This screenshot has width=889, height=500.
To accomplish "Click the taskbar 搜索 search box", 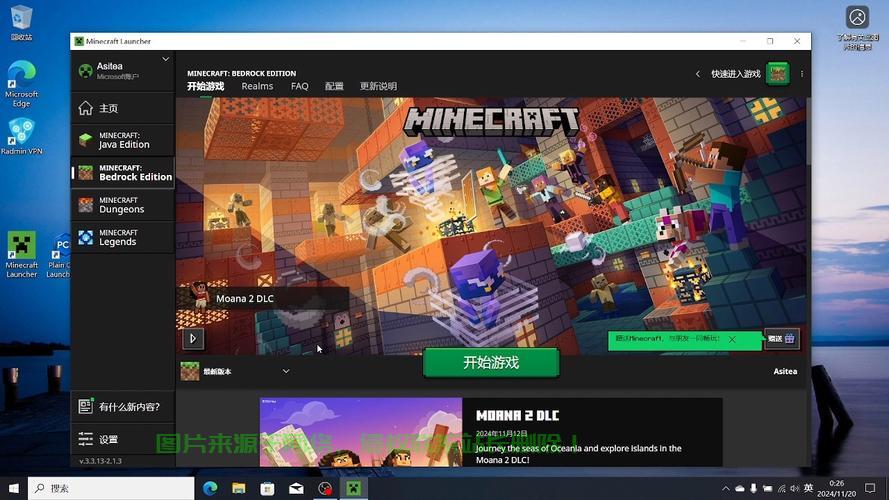I will (111, 488).
